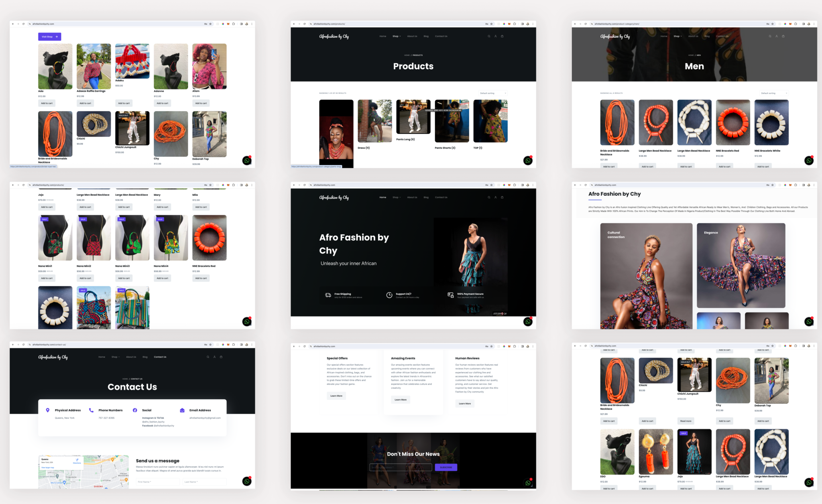
Task: Click Subscribe in the newsletter section
Action: pos(446,467)
